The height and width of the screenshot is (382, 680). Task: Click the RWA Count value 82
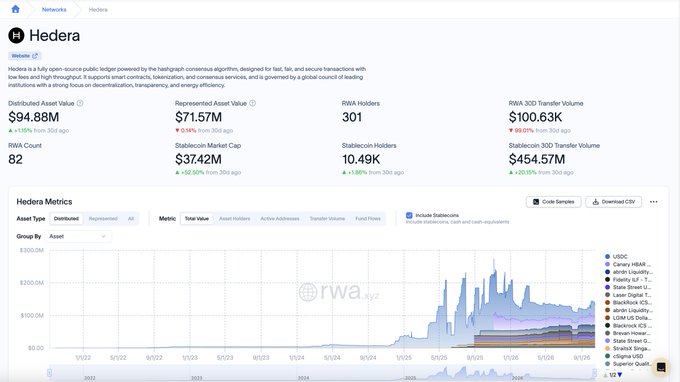(15, 159)
